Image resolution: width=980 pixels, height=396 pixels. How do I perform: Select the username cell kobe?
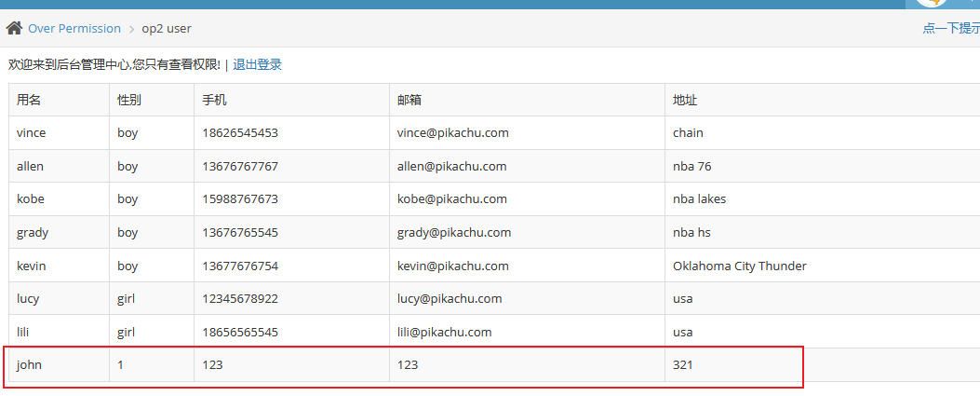(31, 199)
